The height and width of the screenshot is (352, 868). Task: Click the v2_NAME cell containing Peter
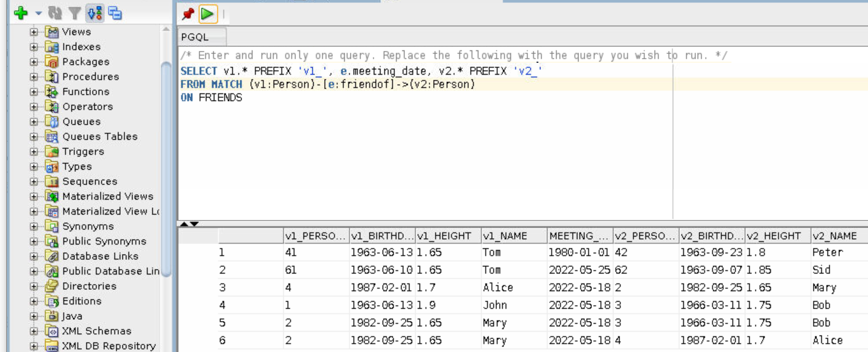click(839, 253)
